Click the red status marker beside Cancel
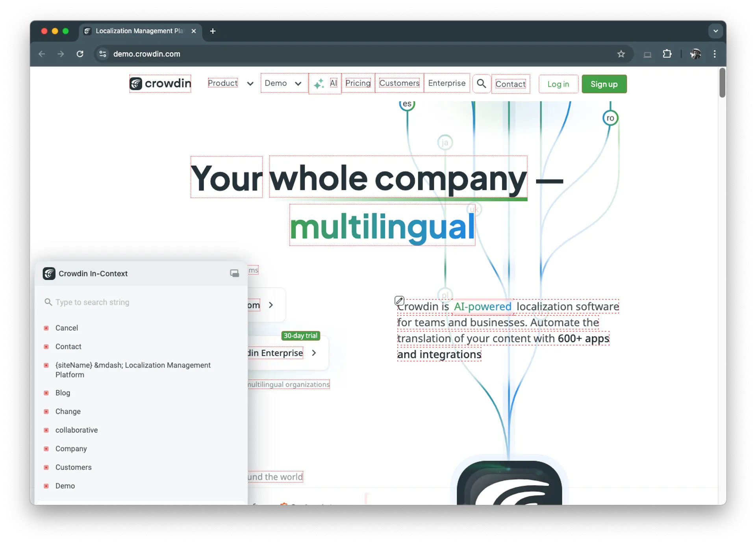 pos(46,328)
